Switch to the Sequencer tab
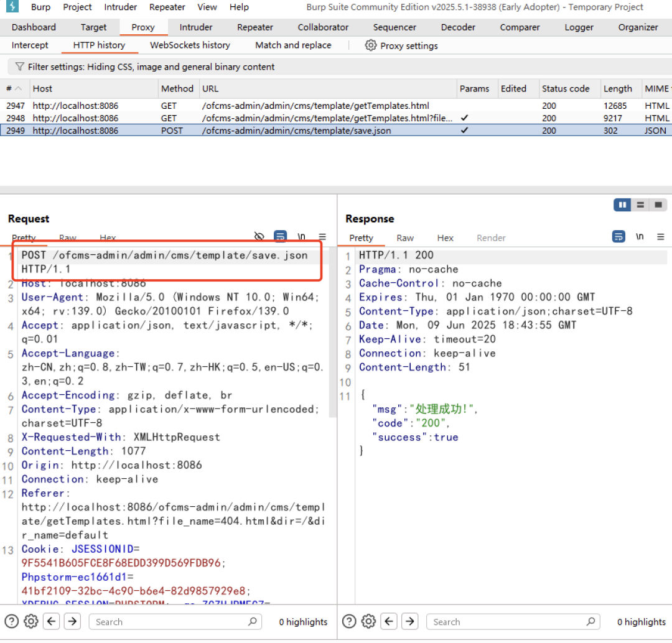The image size is (672, 643). point(394,27)
